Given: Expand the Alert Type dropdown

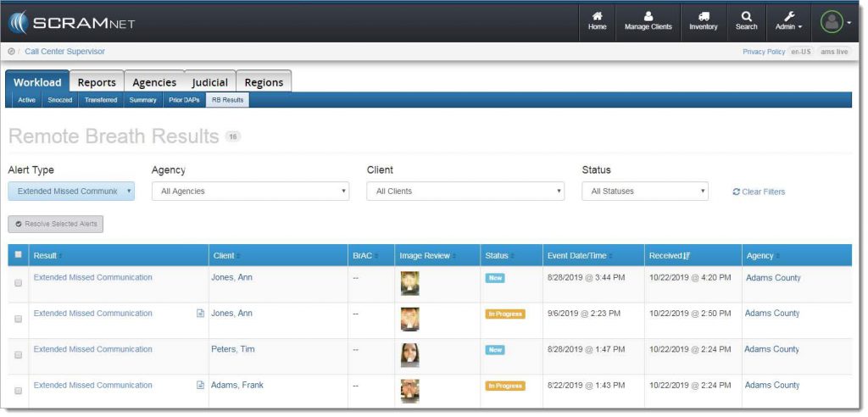Looking at the screenshot, I should tap(71, 192).
